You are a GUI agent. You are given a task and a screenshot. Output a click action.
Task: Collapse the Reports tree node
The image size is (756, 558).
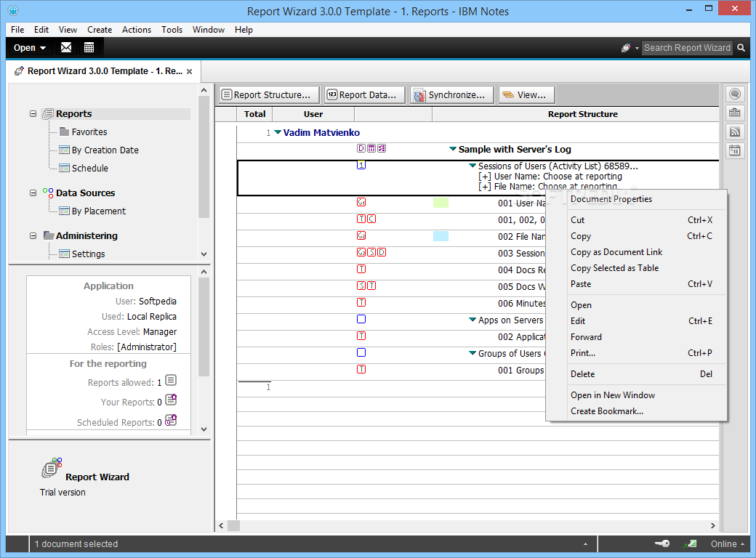(x=33, y=114)
